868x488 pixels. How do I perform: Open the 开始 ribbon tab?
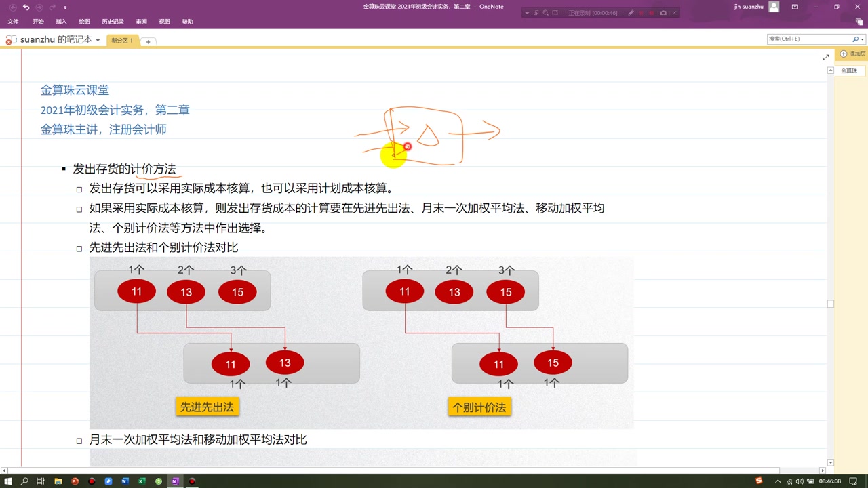tap(38, 22)
